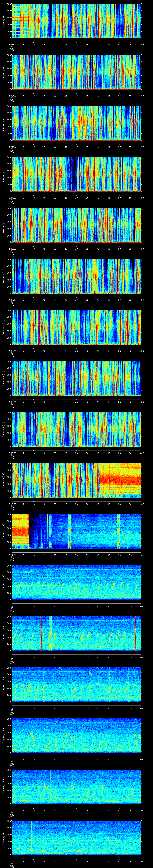153x868 pixels.
Task: Click the '3:14:00' time axis label
Action: 12,708
